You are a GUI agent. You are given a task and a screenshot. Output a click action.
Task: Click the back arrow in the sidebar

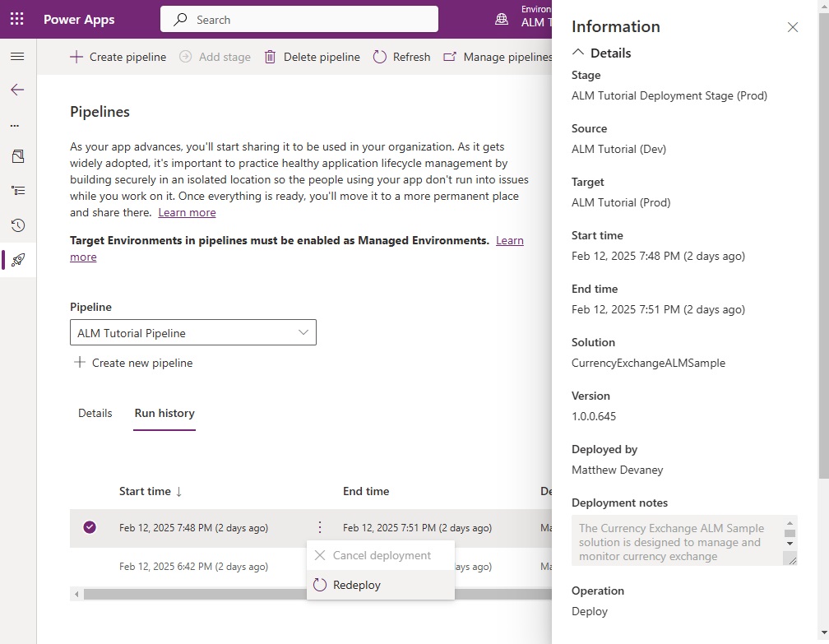point(17,90)
